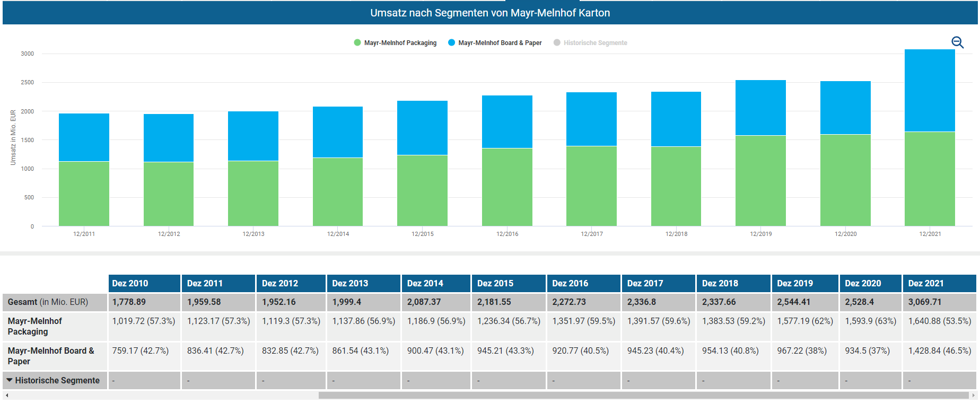Click the left scrollbar arrow
The width and height of the screenshot is (980, 403).
[x=6, y=396]
